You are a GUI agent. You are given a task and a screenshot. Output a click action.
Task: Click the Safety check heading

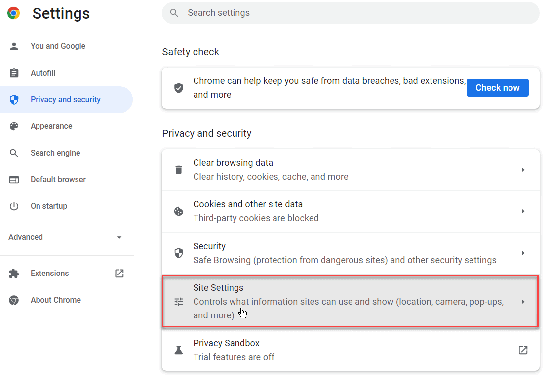click(191, 52)
